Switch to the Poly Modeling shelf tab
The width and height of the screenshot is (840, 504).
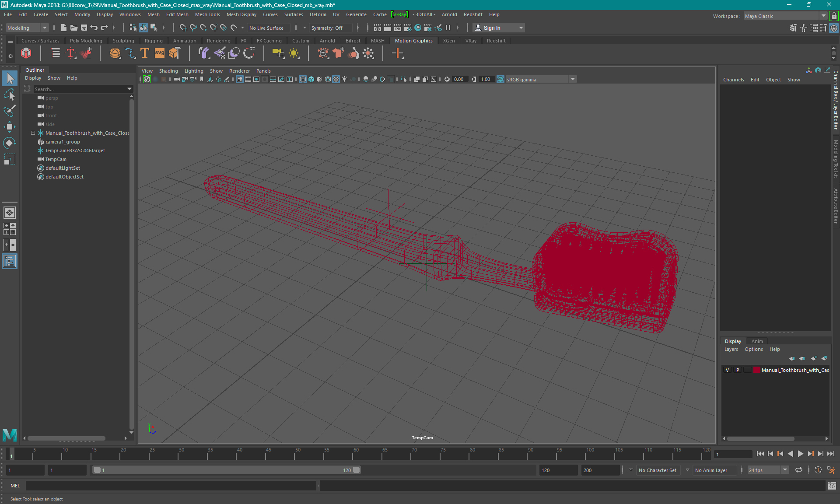coord(86,41)
